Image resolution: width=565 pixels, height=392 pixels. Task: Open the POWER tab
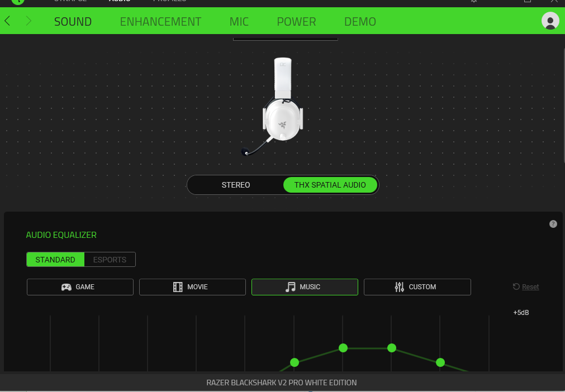click(x=296, y=22)
